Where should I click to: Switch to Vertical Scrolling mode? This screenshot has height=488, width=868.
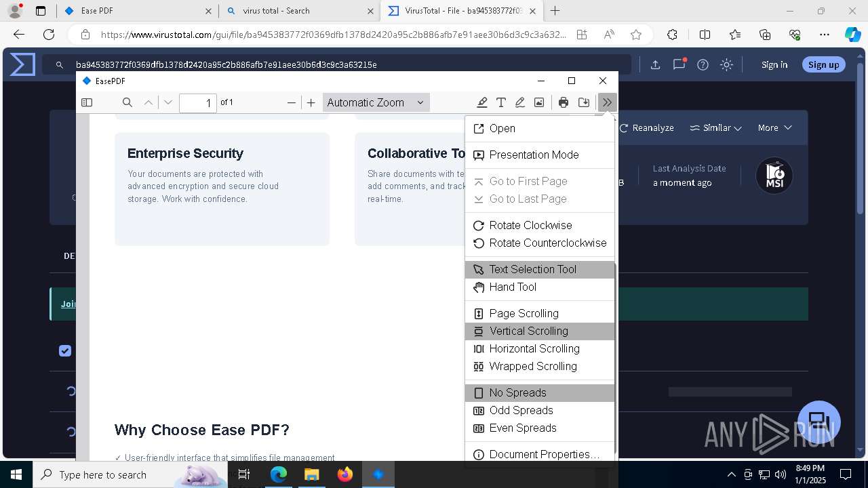[540, 331]
